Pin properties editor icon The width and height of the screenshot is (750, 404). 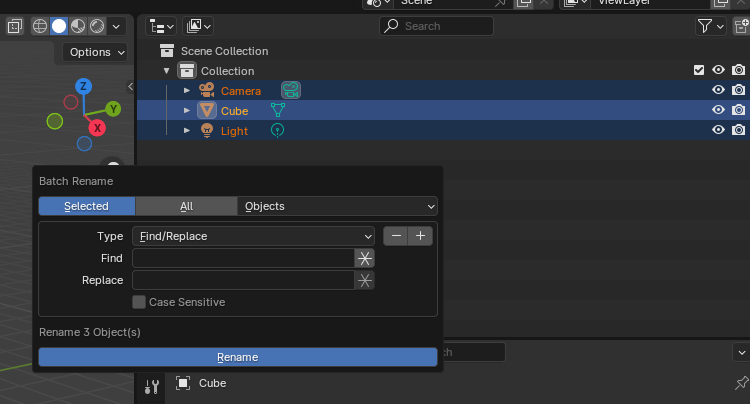pos(741,382)
